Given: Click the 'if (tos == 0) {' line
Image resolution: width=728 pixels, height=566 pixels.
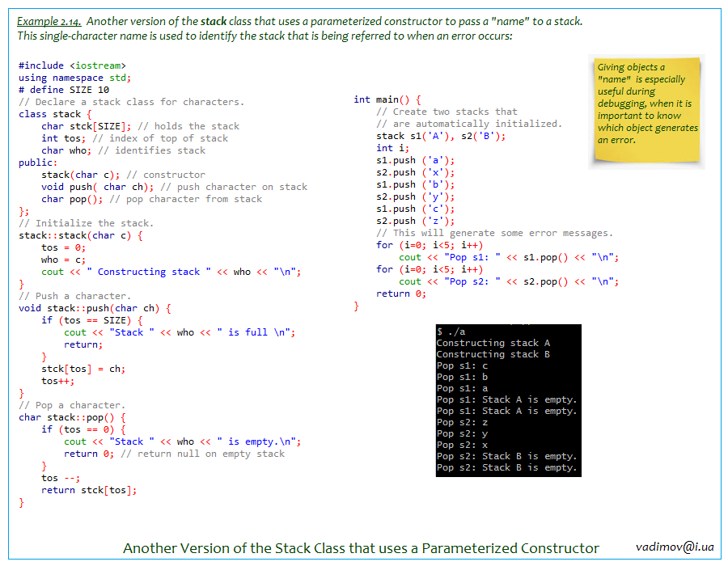Looking at the screenshot, I should pos(83,429).
